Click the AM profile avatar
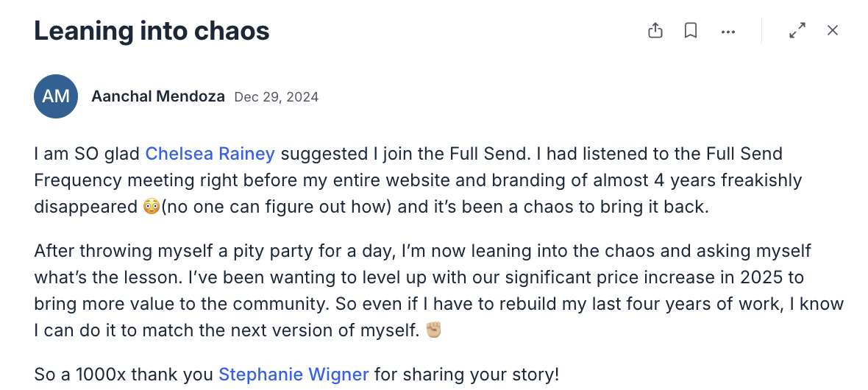Screen dimensions: 868x390 point(56,96)
